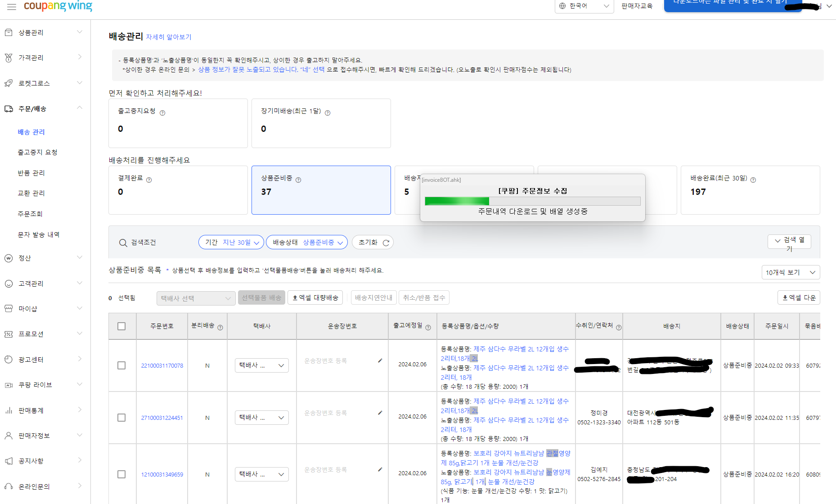Viewport: 836px width, 504px height.
Task: Click help icon next to 출고예정일 header
Action: pyautogui.click(x=428, y=328)
